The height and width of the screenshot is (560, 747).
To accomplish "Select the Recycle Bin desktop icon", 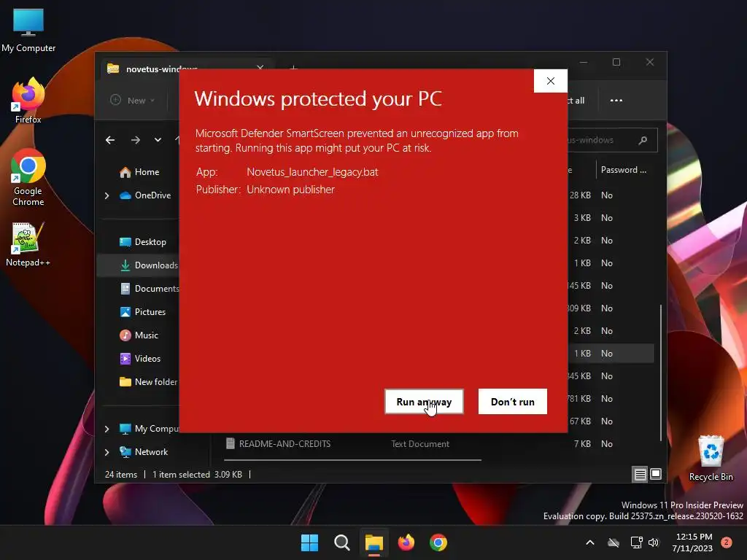I will tap(711, 459).
